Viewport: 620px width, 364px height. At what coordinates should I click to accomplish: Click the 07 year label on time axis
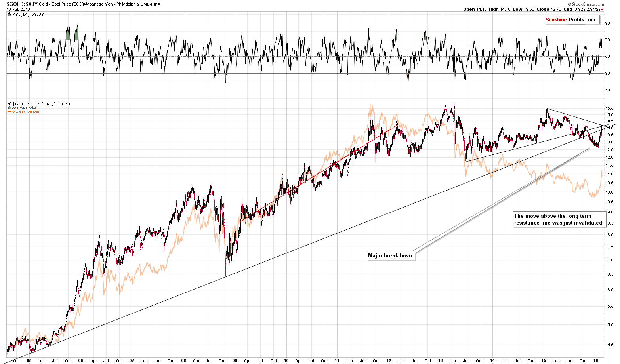132,361
